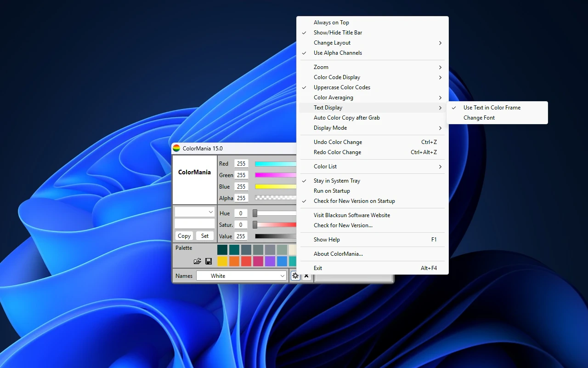Uncheck Use Alpha Channels
Screen dimensions: 588x368
(338, 53)
